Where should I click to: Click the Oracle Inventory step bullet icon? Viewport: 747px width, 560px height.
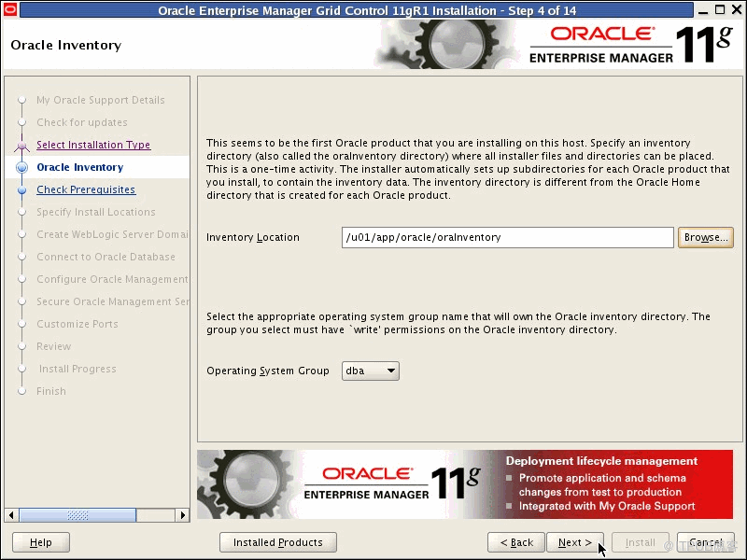[x=21, y=167]
